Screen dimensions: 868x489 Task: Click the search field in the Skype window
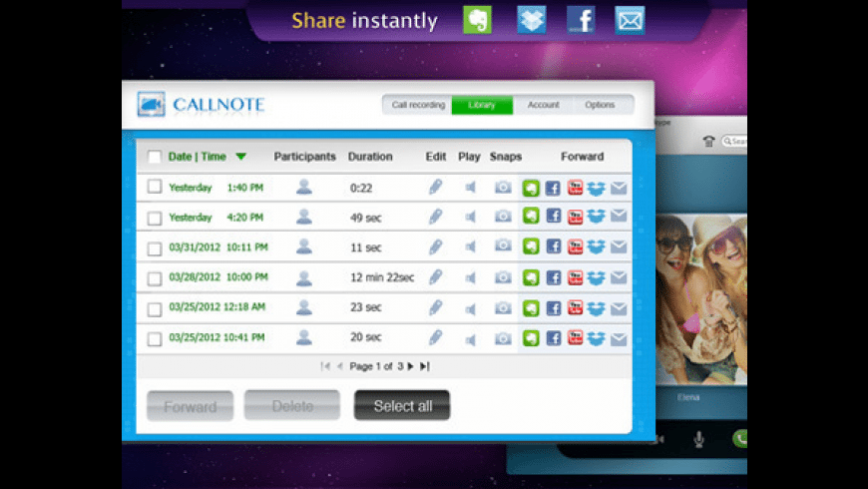click(x=734, y=142)
